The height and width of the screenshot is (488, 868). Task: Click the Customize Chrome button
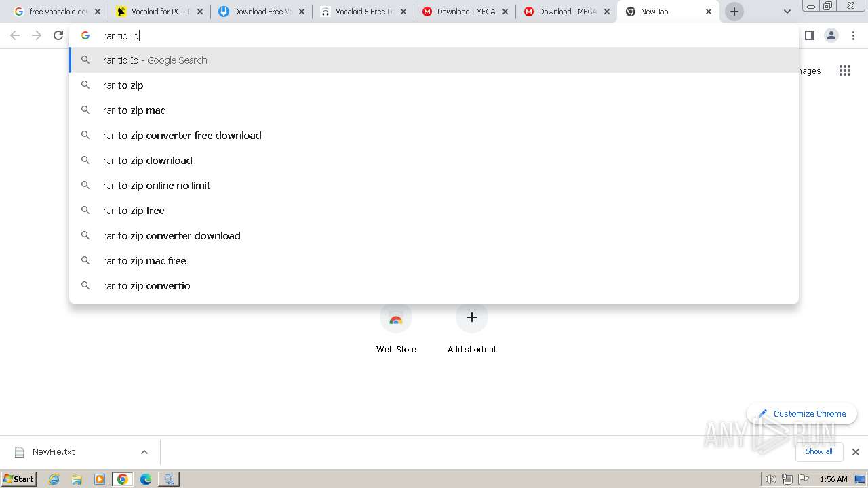click(802, 413)
